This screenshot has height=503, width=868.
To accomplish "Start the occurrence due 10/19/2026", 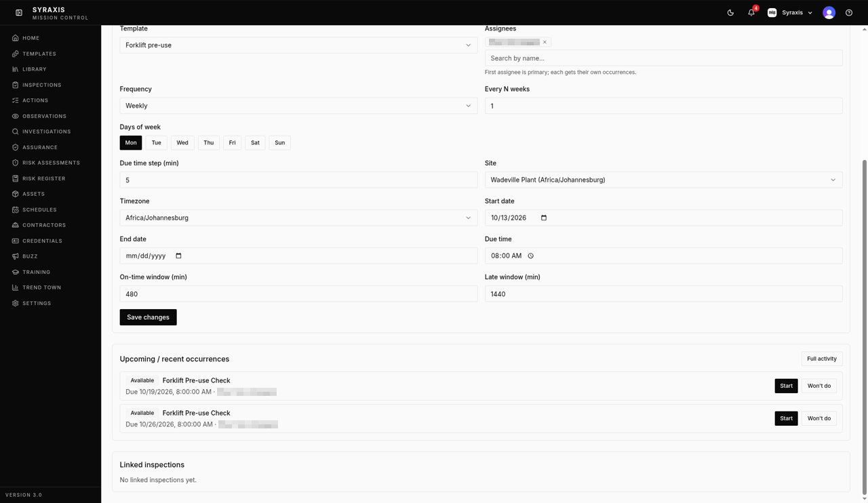I will pos(786,386).
